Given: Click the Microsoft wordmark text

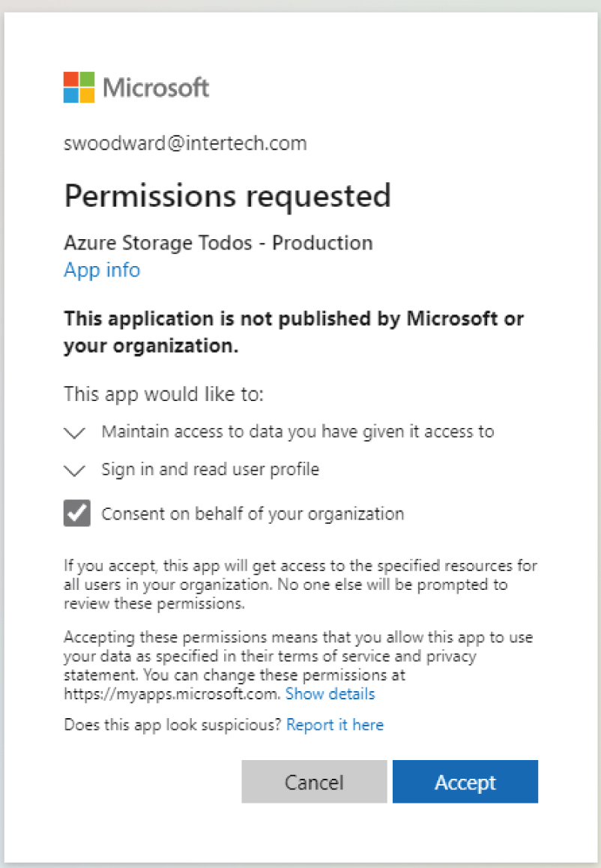Looking at the screenshot, I should (156, 88).
